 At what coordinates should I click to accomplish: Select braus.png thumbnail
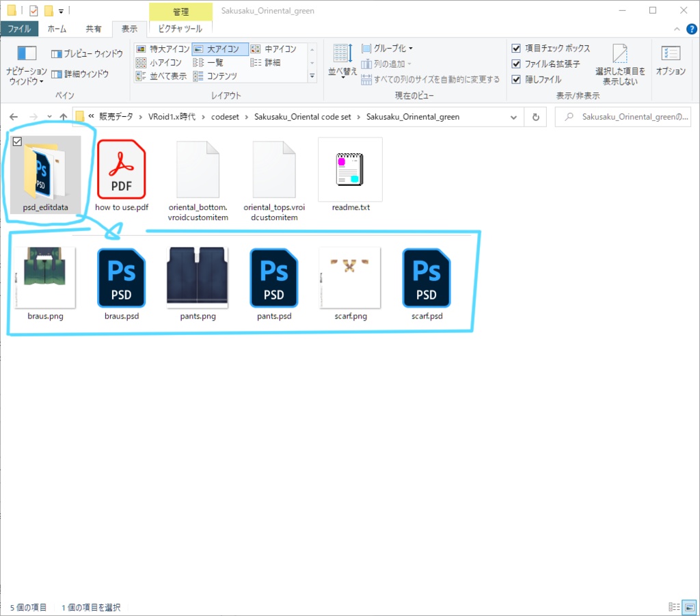tap(45, 284)
